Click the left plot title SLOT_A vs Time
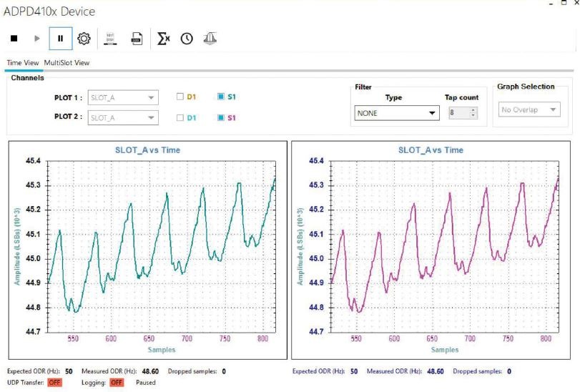This screenshot has height=392, width=580. [147, 150]
